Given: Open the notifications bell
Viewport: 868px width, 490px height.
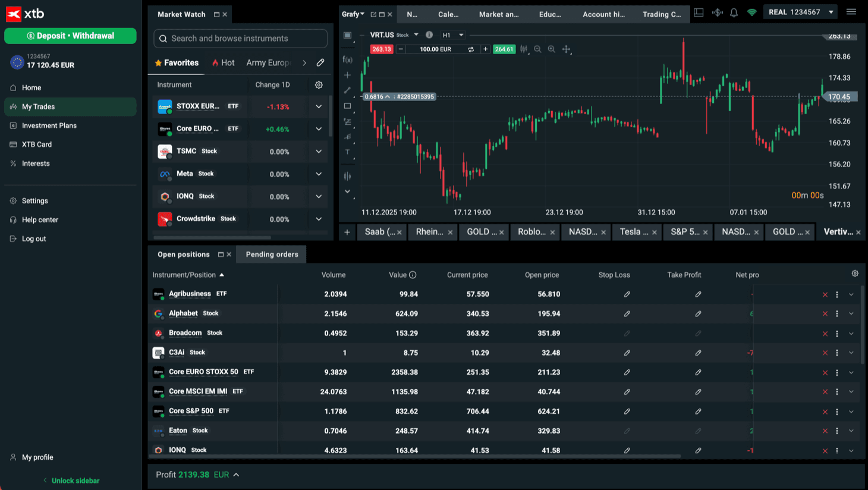Looking at the screenshot, I should click(x=734, y=12).
